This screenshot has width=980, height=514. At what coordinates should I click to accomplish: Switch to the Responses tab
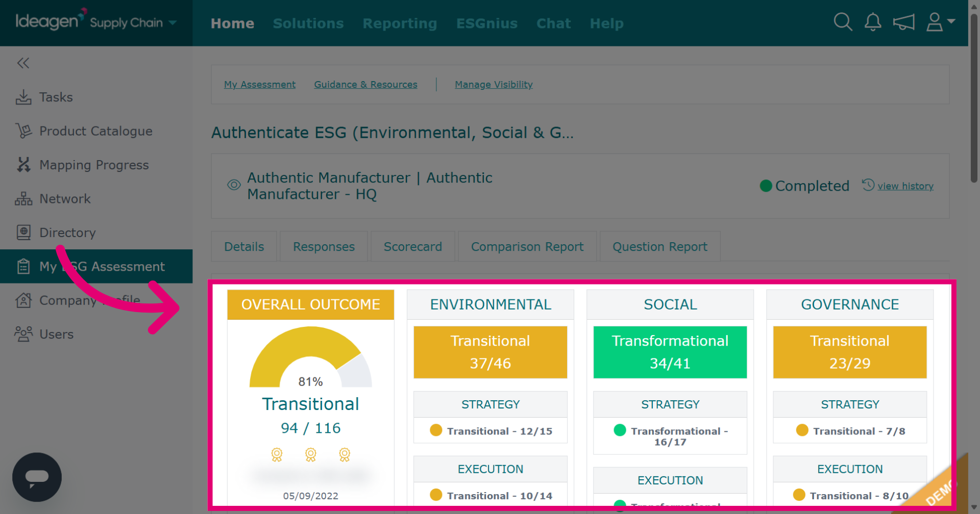point(324,246)
